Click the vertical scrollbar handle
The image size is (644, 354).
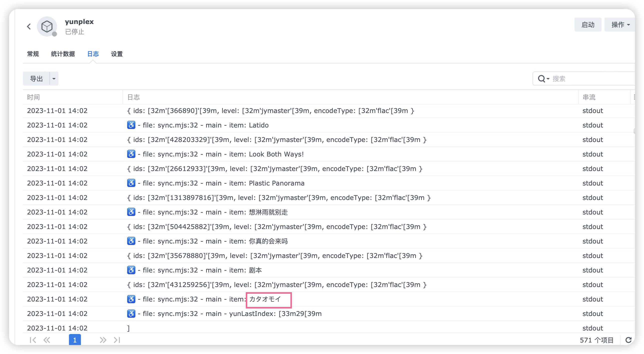pyautogui.click(x=634, y=131)
